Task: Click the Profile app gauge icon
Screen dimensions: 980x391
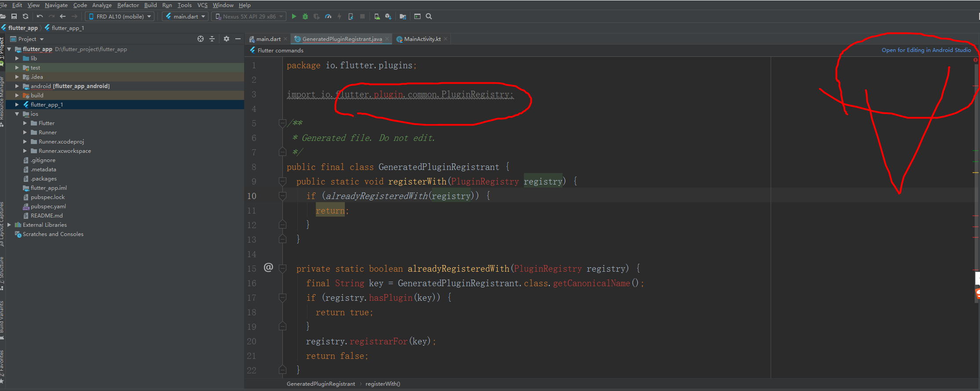Action: point(328,16)
